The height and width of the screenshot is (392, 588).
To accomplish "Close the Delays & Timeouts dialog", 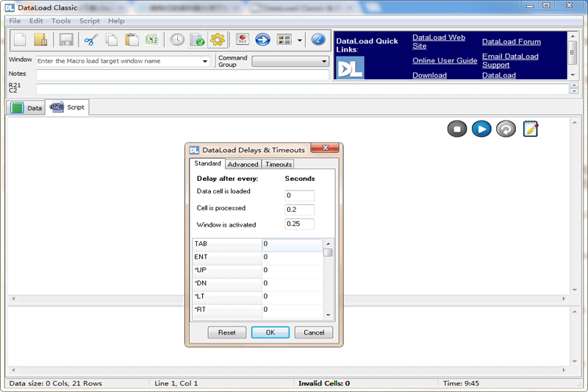I will pyautogui.click(x=325, y=148).
